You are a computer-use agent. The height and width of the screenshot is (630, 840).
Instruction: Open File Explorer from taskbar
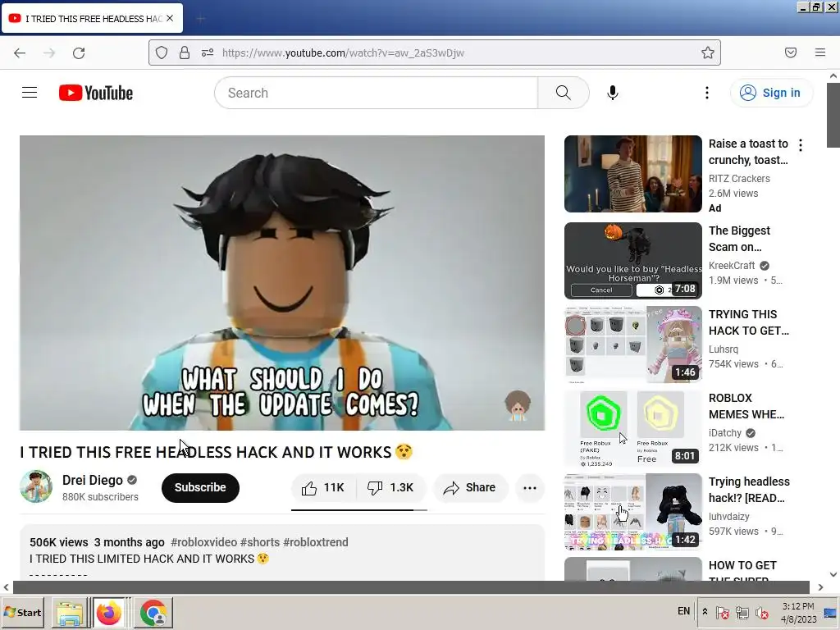click(x=70, y=613)
